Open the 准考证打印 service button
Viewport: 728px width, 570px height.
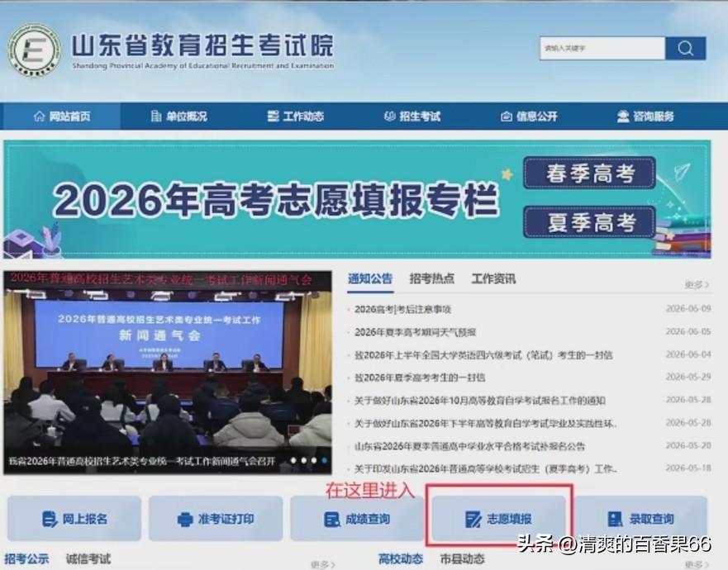pyautogui.click(x=216, y=519)
